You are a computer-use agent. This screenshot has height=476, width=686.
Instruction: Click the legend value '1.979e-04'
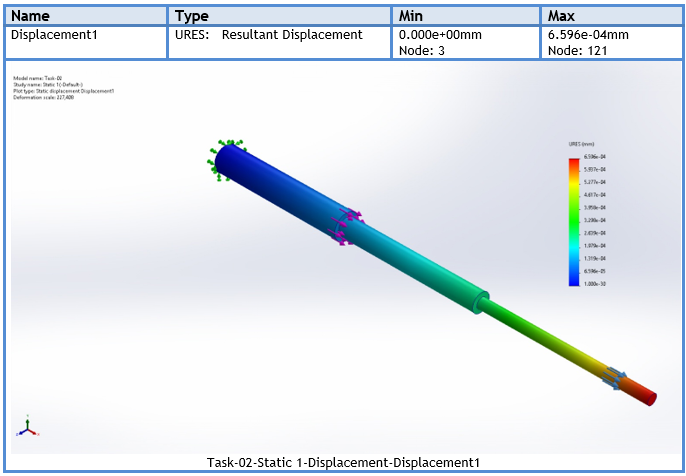(x=595, y=246)
